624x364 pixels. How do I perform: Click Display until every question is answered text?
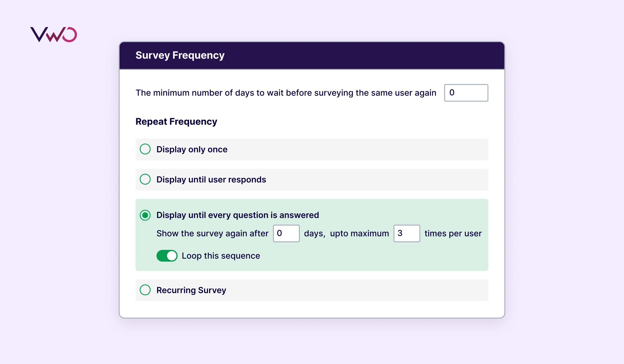(x=238, y=215)
